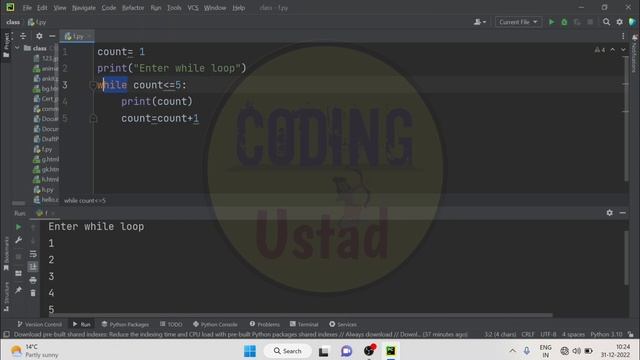Toggle the Structure side tool window
Viewport: 640px width, 360px height.
point(6,297)
